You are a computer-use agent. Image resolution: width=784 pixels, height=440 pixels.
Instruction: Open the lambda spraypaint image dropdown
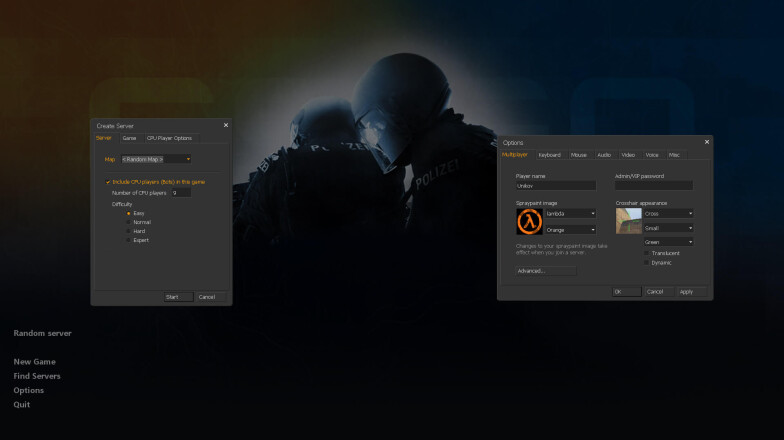coord(570,214)
